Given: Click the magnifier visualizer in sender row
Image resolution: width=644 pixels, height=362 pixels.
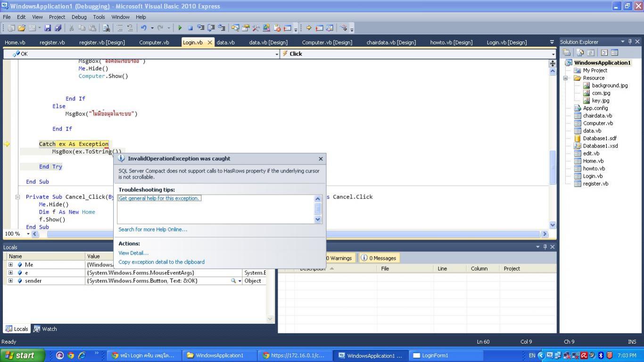Looking at the screenshot, I should click(233, 281).
